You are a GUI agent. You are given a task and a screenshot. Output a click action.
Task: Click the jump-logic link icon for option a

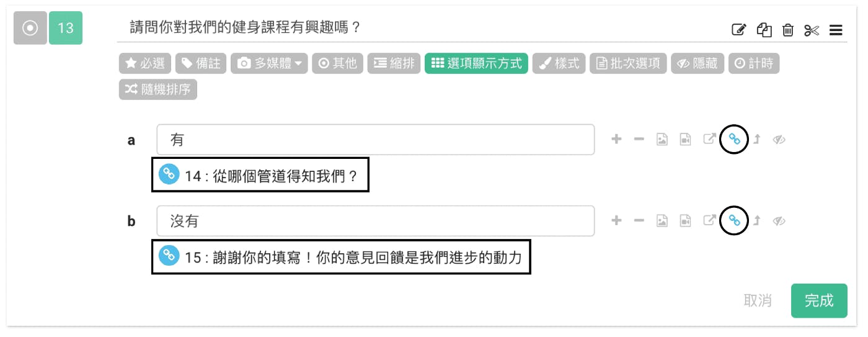point(735,140)
